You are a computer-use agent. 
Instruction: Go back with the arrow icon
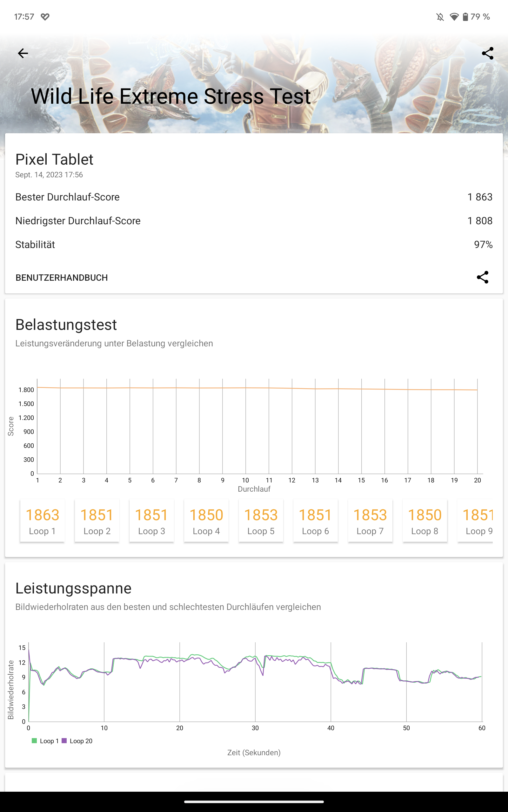(x=23, y=53)
